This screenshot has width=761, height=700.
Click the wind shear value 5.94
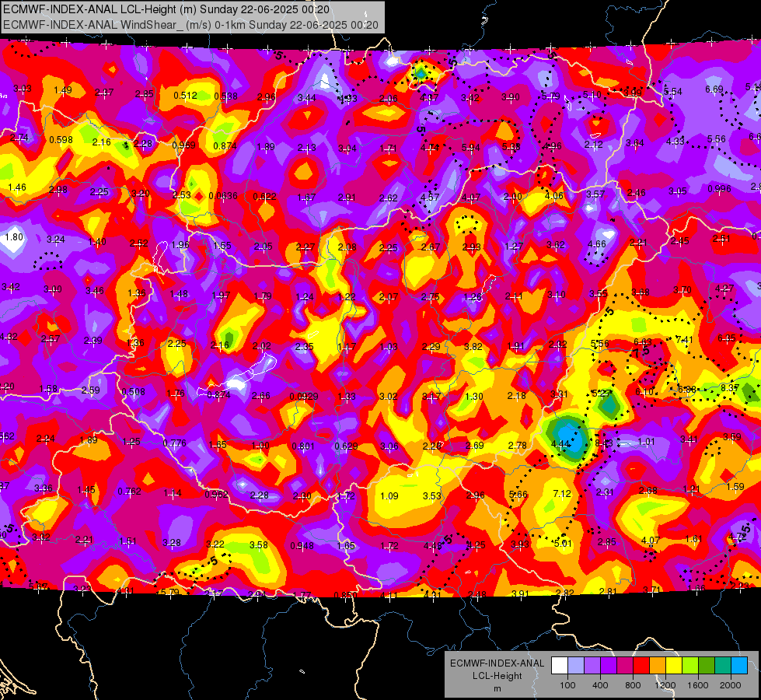471,147
